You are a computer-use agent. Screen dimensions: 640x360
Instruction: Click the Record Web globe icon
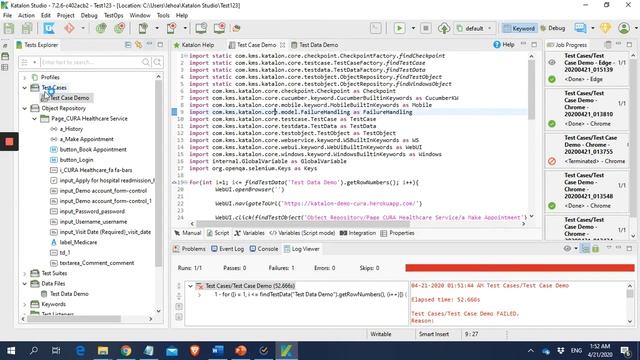pos(119,28)
